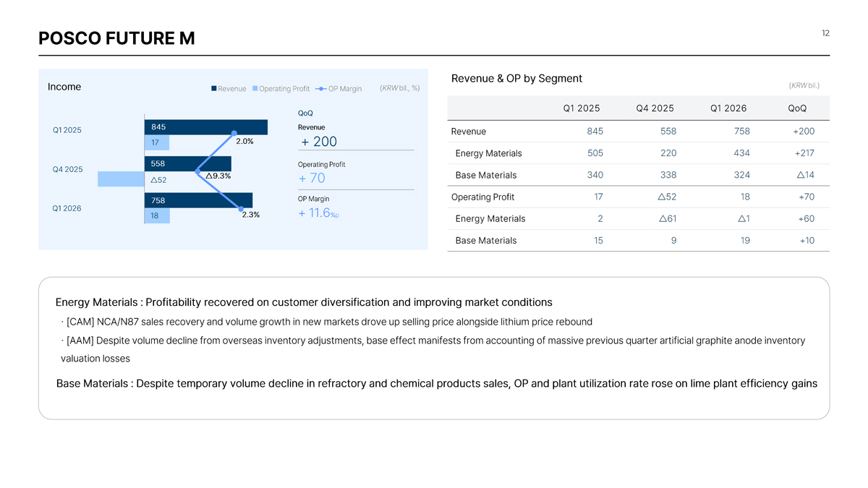The image size is (868, 488).
Task: Click the OP Margin legend line marker
Action: click(320, 89)
